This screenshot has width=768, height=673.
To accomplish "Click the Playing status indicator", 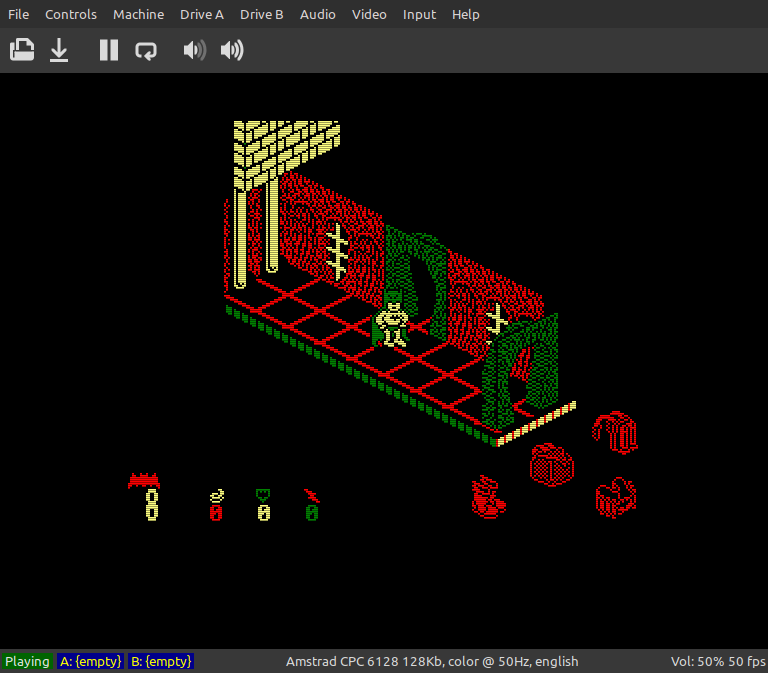I will [27, 661].
